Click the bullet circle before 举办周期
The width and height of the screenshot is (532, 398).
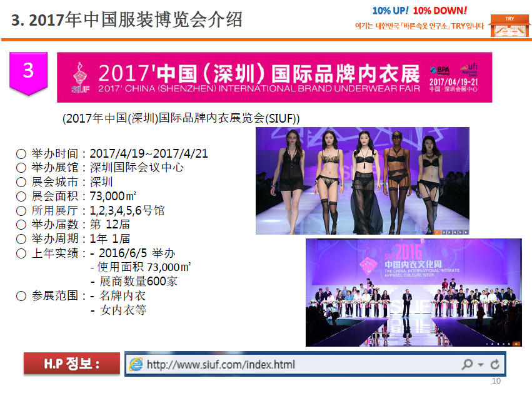pyautogui.click(x=21, y=238)
